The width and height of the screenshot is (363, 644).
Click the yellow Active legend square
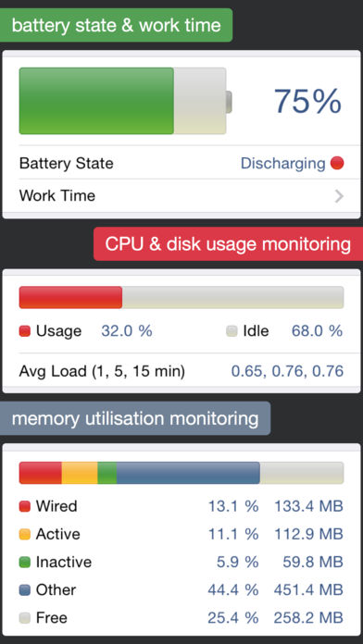coord(25,534)
